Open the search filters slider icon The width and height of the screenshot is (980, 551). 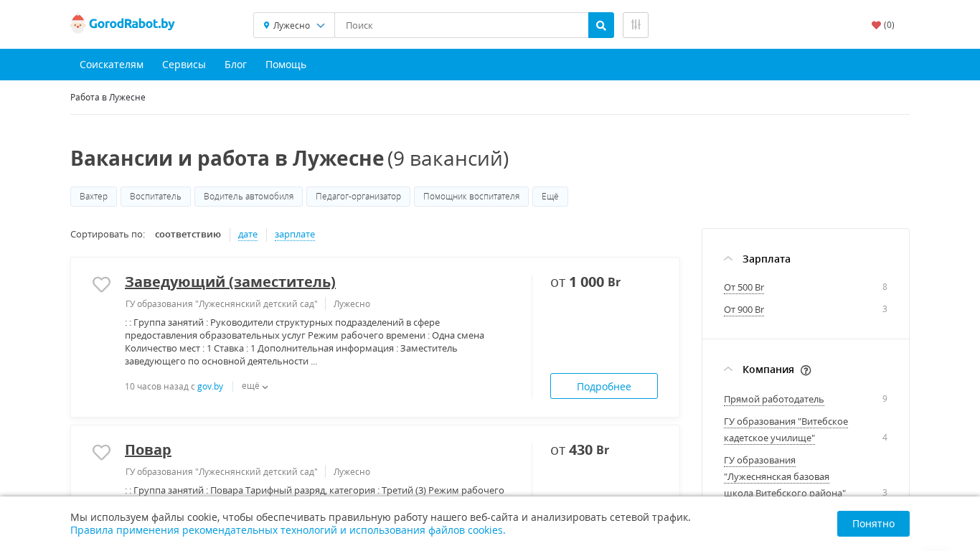click(x=636, y=25)
